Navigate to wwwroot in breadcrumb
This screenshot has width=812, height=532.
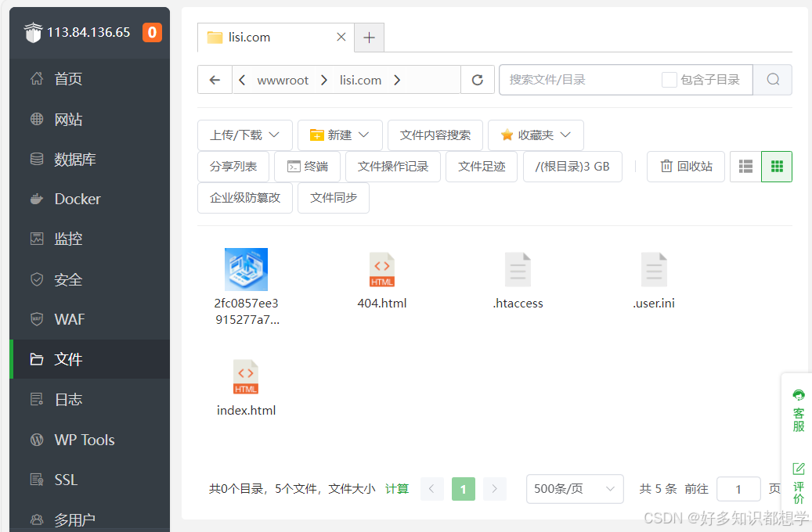pos(283,81)
